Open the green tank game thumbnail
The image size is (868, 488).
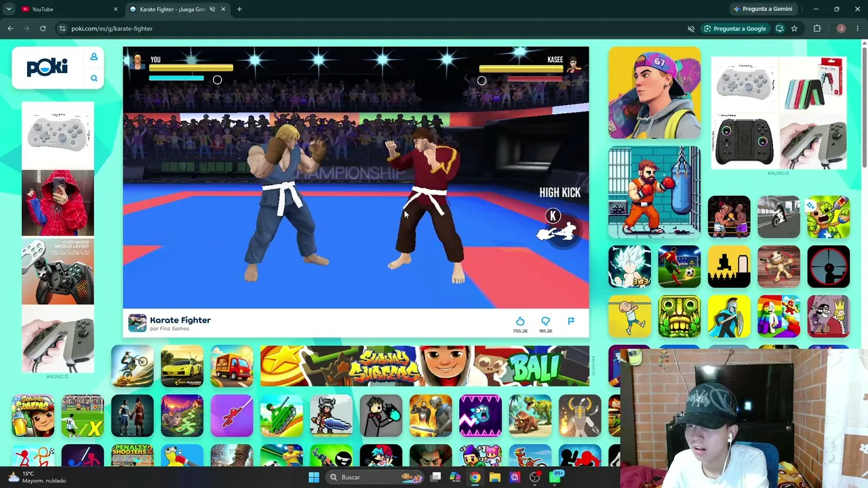pyautogui.click(x=281, y=416)
